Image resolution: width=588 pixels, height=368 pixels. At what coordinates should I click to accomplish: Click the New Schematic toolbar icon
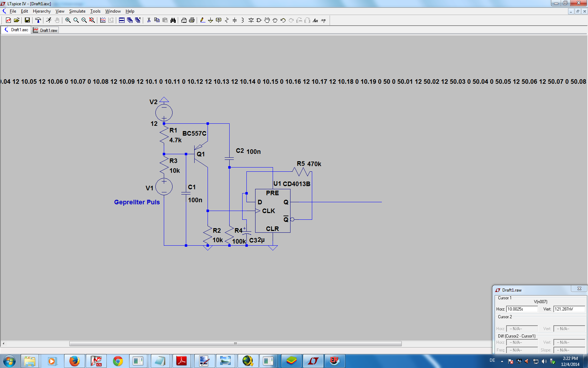tap(8, 20)
